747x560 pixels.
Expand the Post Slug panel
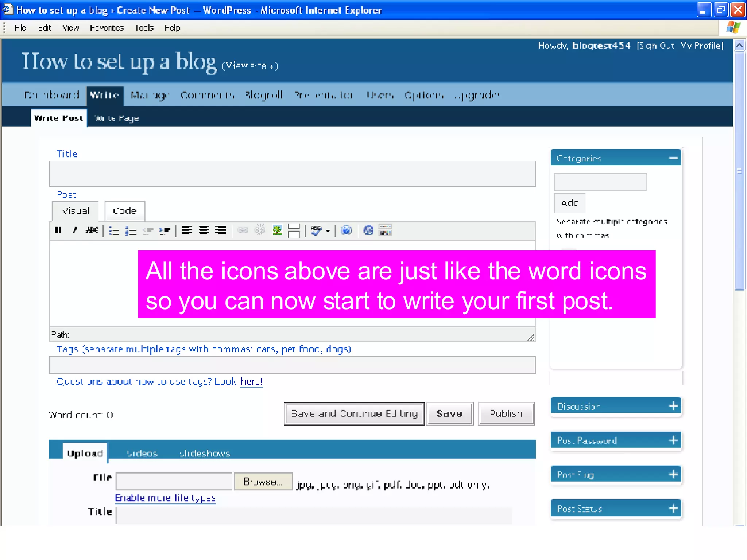(673, 474)
